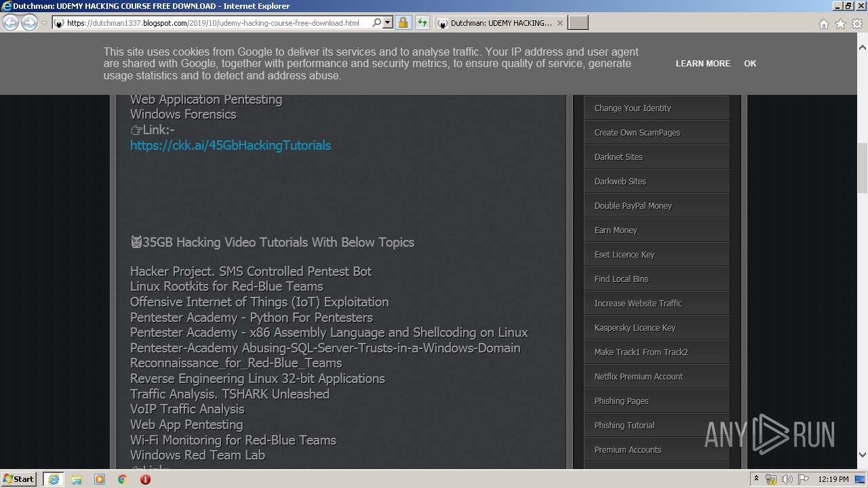Open Find Local Bins sidebar link

click(656, 279)
